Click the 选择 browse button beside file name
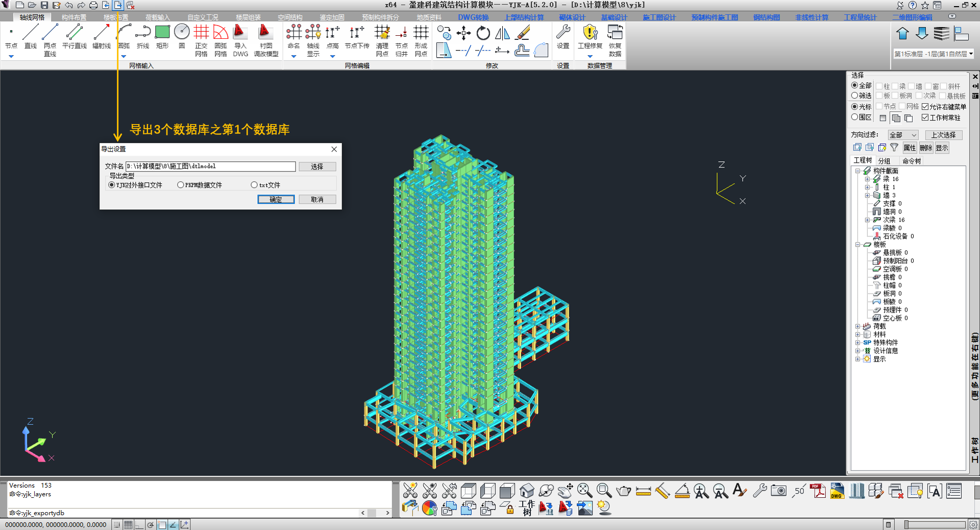 pyautogui.click(x=317, y=166)
